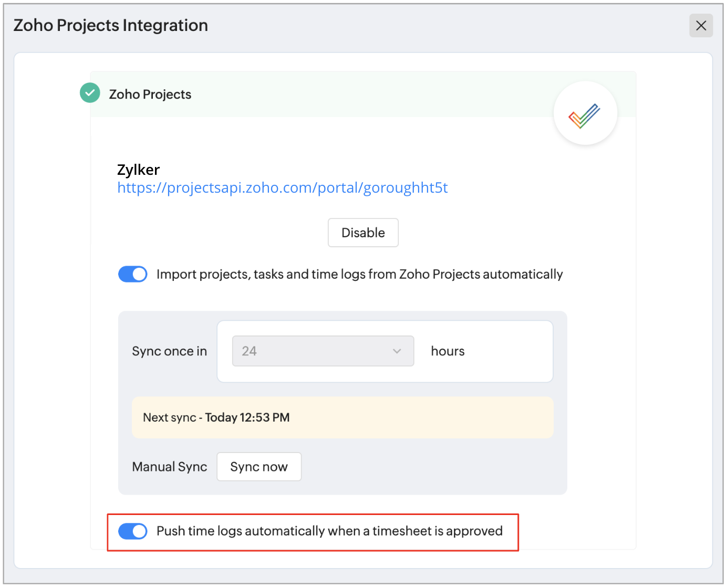Click the Zoho Projects Integration title
727x588 pixels.
pyautogui.click(x=111, y=25)
